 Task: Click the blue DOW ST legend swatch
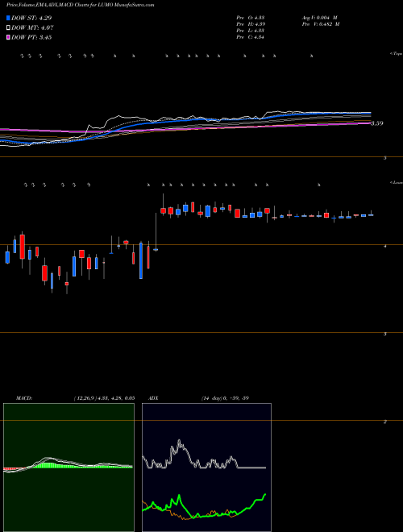tap(8, 18)
